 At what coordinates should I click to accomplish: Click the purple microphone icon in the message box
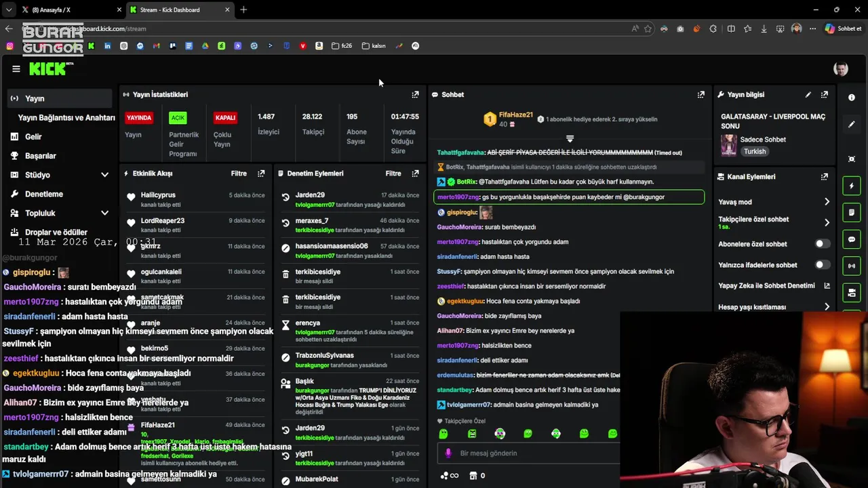(448, 453)
